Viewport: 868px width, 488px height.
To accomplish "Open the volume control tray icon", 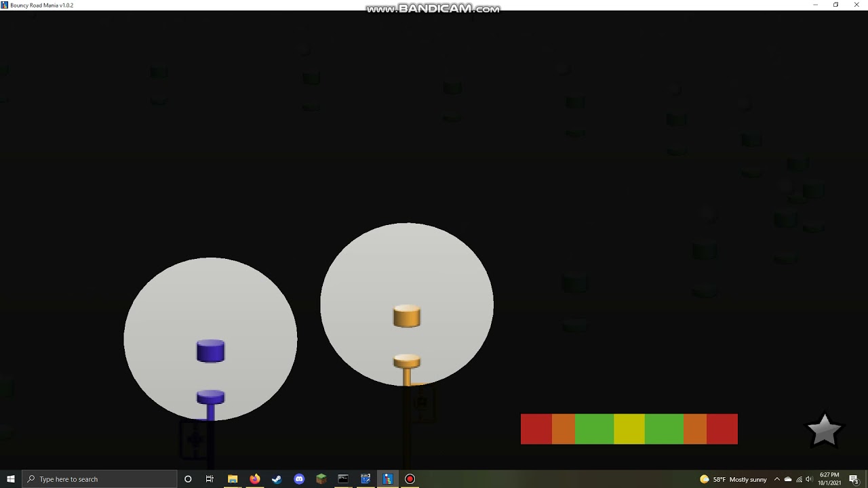I will click(808, 479).
